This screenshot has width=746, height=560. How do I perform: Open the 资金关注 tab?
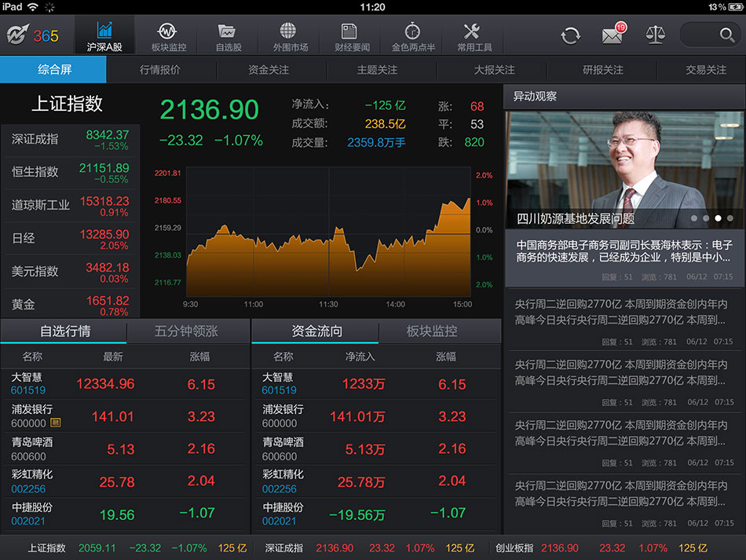[269, 69]
